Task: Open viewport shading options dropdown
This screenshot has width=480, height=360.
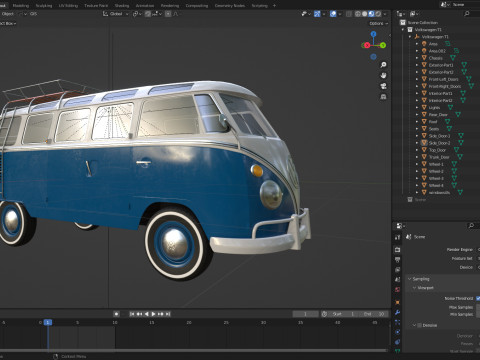Action: coord(385,14)
